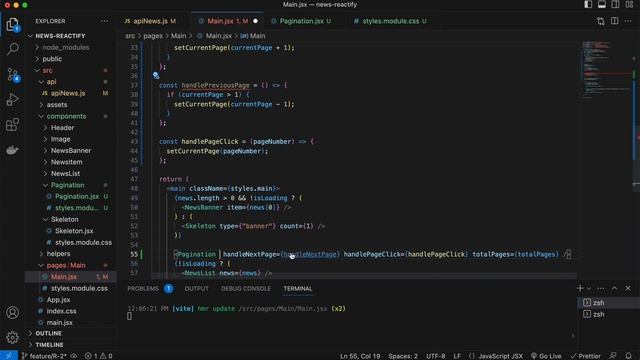The height and width of the screenshot is (360, 640).
Task: Create a new terminal with plus icon
Action: point(580,288)
